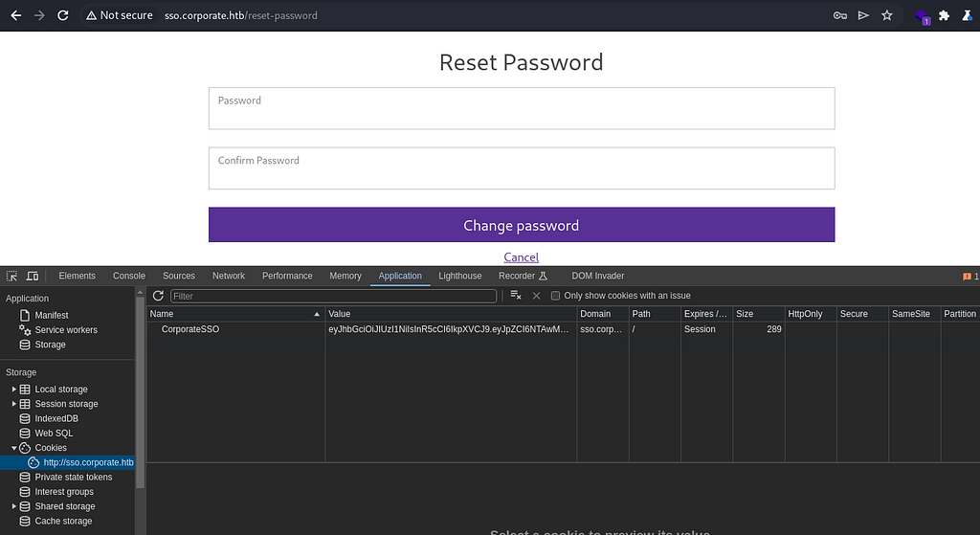Sort cookies by Name column
Screen dimensions: 980x535
coord(235,314)
